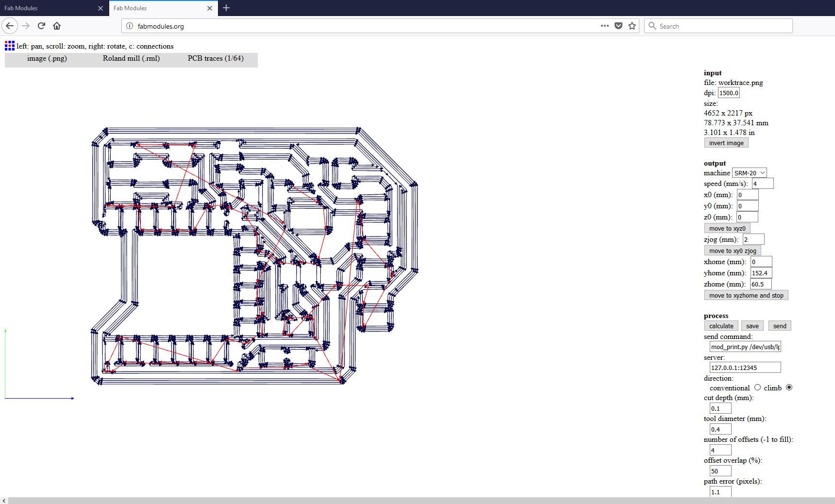Close the first Fab Modules tab
The width and height of the screenshot is (835, 504).
(x=100, y=8)
